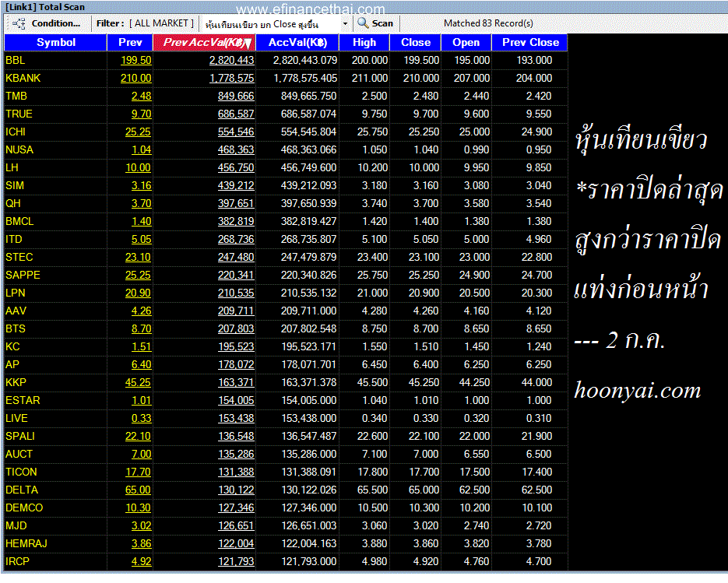The width and height of the screenshot is (728, 583).
Task: Open TRUE PrevAccVal link 686,587
Action: (x=236, y=114)
